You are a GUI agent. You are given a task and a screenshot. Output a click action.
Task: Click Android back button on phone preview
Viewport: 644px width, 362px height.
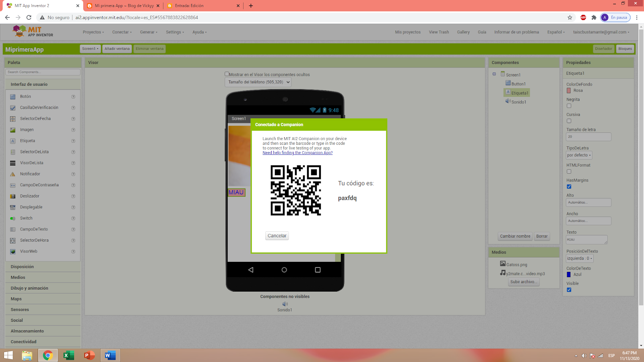point(251,270)
